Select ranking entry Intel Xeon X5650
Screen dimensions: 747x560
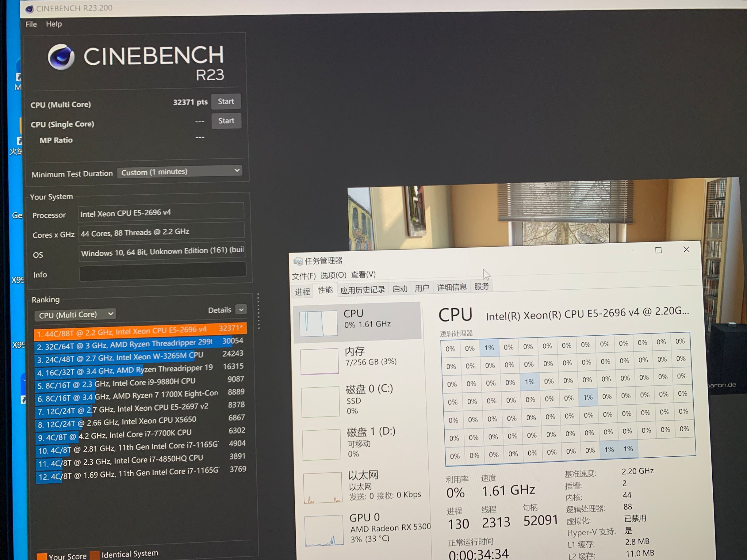(x=141, y=421)
